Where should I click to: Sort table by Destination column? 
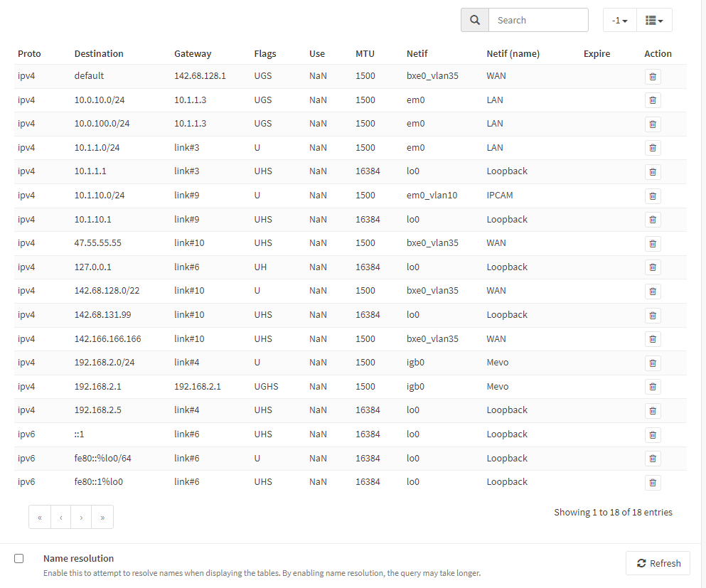pyautogui.click(x=99, y=53)
